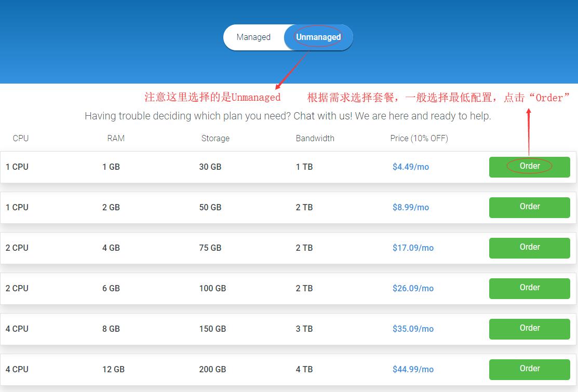
Task: Click the $17.09/mo price text
Action: [413, 248]
